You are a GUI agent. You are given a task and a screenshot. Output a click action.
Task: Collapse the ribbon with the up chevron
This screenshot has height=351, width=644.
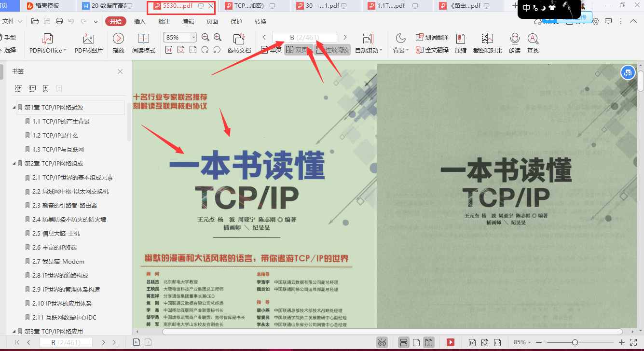(x=634, y=21)
